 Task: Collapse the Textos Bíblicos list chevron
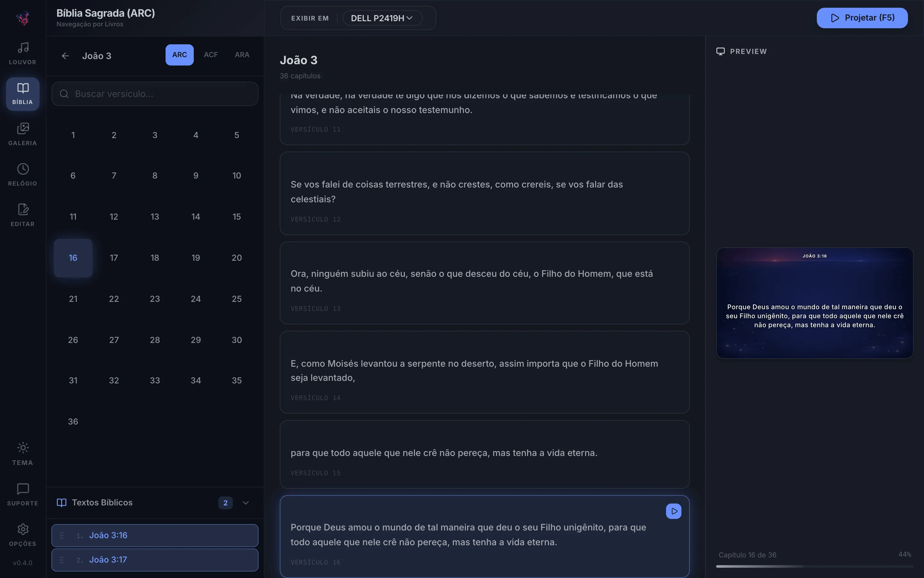pyautogui.click(x=246, y=503)
